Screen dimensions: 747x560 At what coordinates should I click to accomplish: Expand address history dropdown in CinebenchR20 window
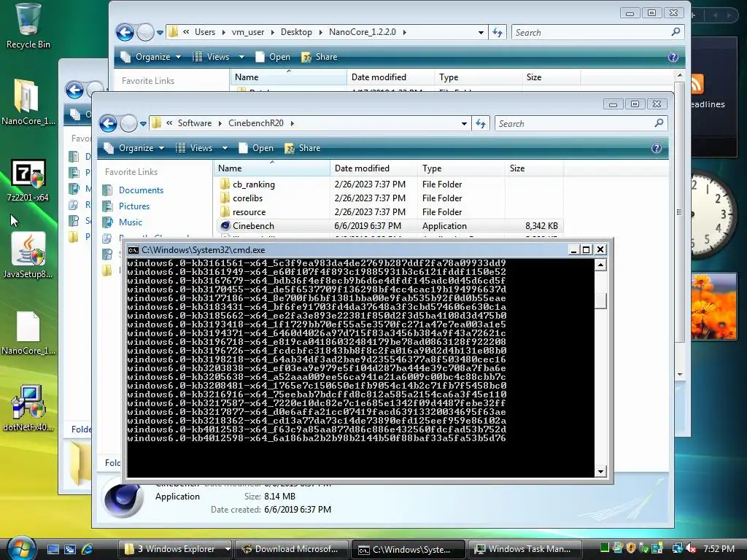click(464, 124)
